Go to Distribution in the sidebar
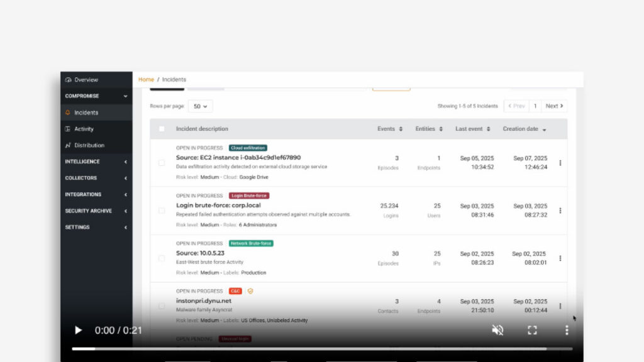Screen dimensions: 644x362 89,145
